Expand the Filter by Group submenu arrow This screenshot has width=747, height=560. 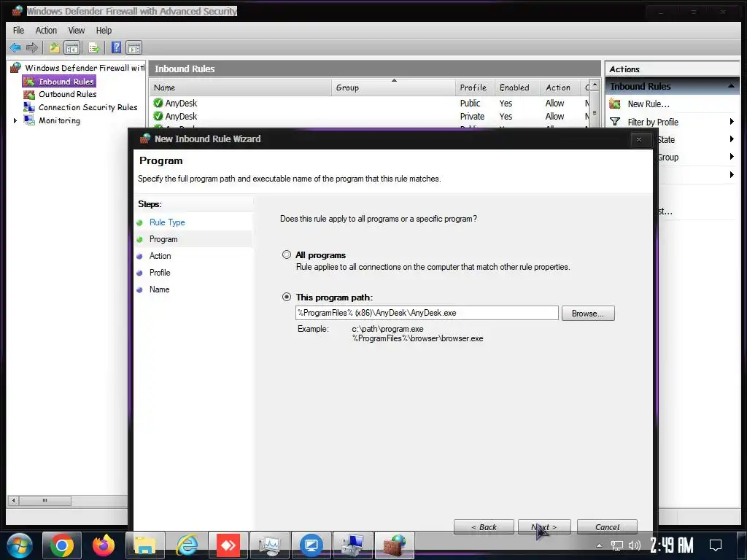tap(732, 157)
